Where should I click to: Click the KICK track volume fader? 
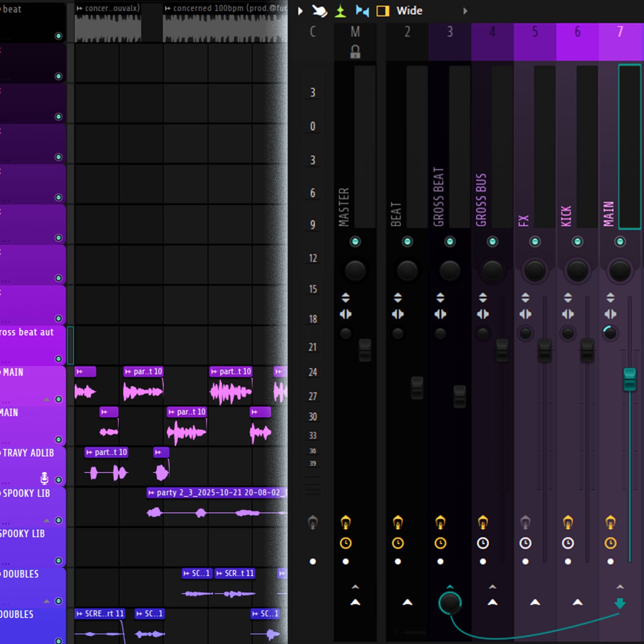click(587, 350)
